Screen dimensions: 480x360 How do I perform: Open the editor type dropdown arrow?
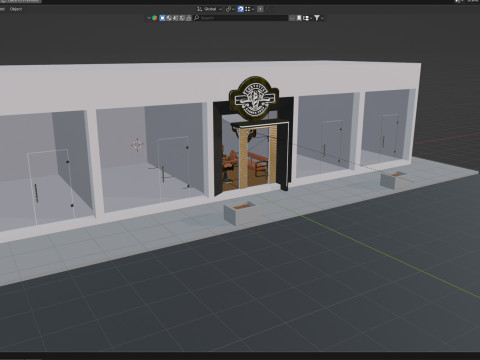pos(149,18)
